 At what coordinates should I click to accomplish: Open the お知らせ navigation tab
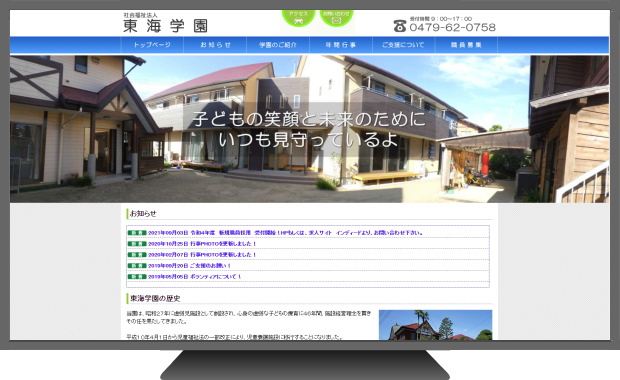click(215, 45)
